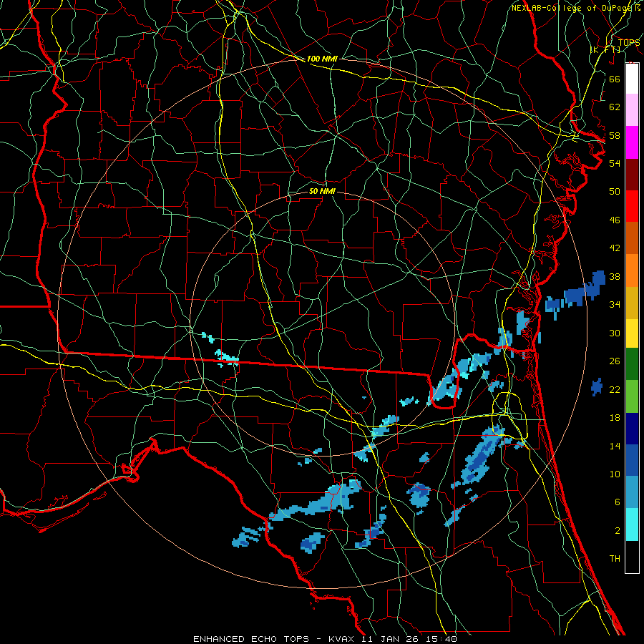Select the light blue legend swatch

[632, 492]
